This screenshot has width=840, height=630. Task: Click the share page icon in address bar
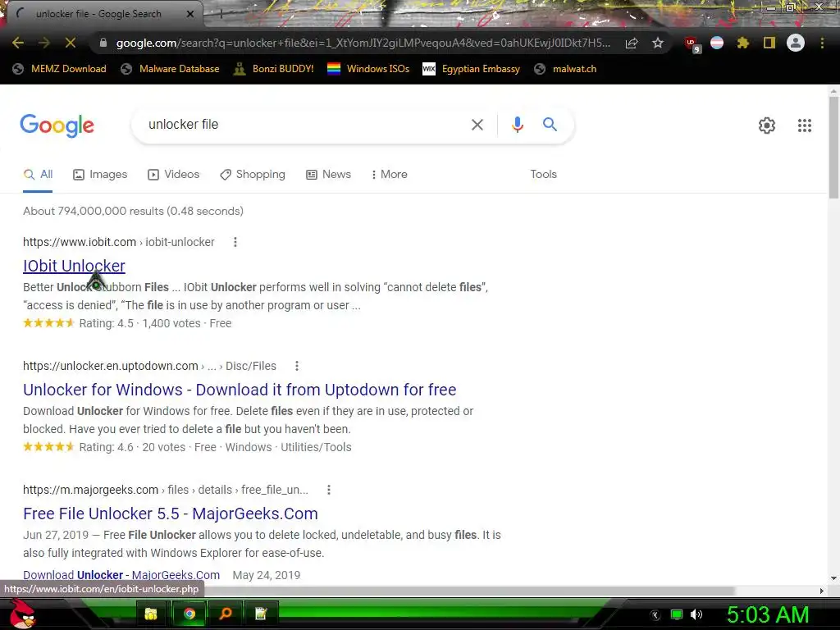coord(632,43)
